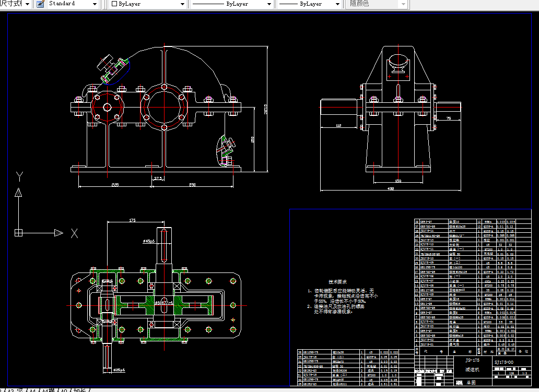
Task: Select the 250 dimension in front view
Action: point(193,184)
